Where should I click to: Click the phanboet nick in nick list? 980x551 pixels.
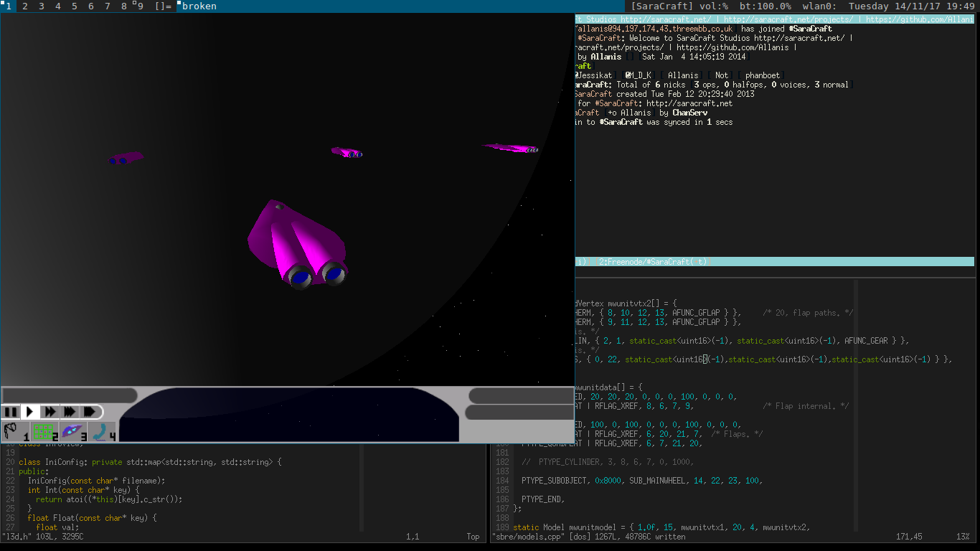coord(763,75)
